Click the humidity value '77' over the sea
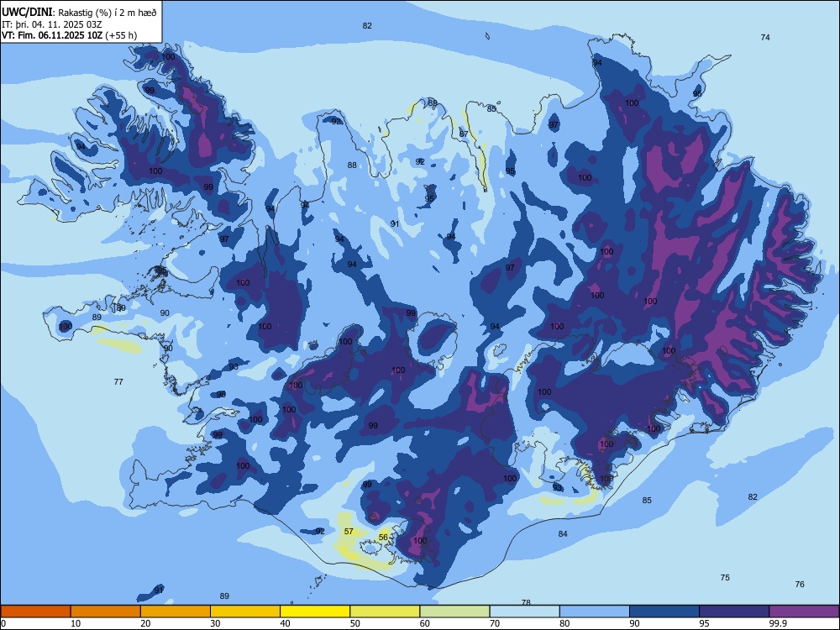Screen dimensions: 840x630 pyautogui.click(x=118, y=382)
